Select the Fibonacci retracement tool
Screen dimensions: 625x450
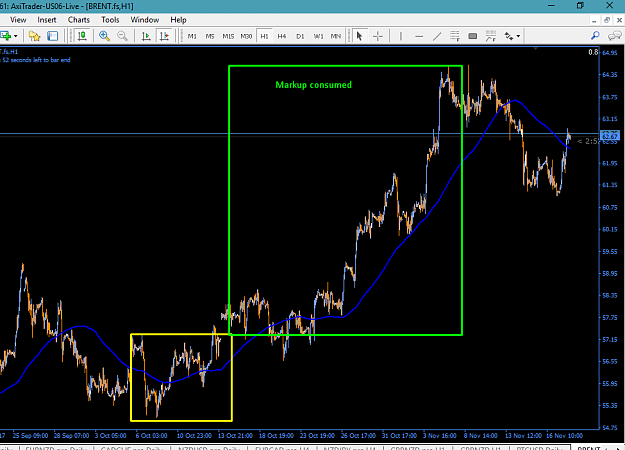pos(455,36)
